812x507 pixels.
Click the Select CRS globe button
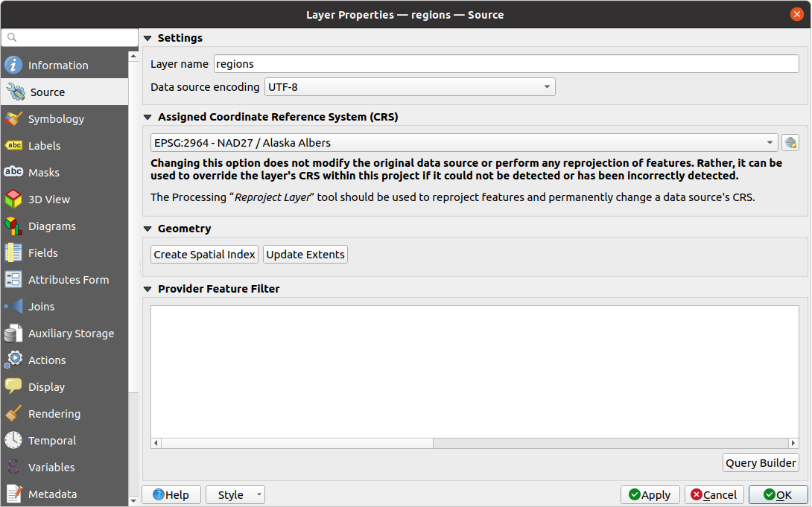point(790,143)
